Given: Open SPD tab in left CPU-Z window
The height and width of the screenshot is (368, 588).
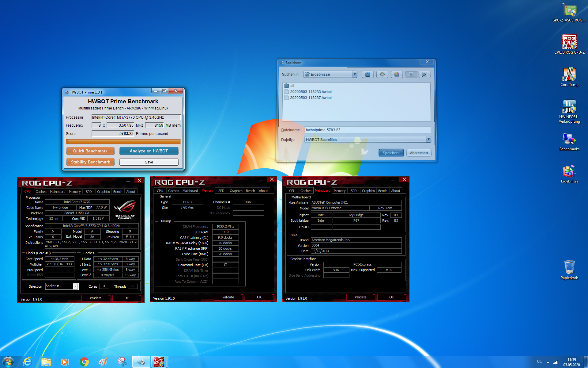Looking at the screenshot, I should [x=89, y=192].
